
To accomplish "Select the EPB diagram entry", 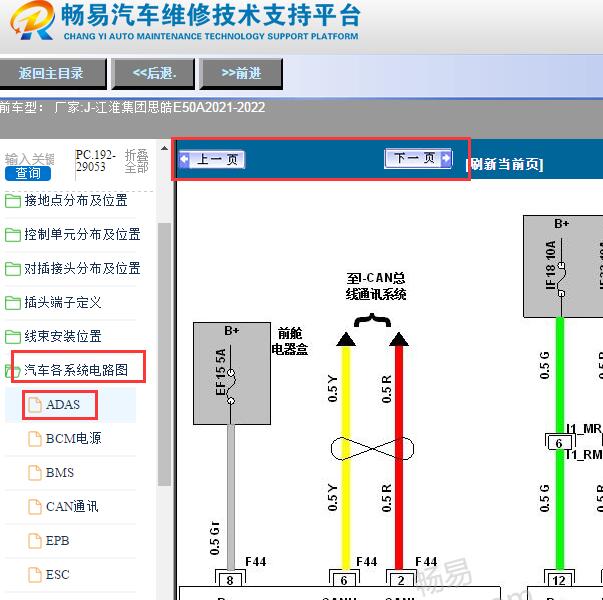I will point(57,540).
